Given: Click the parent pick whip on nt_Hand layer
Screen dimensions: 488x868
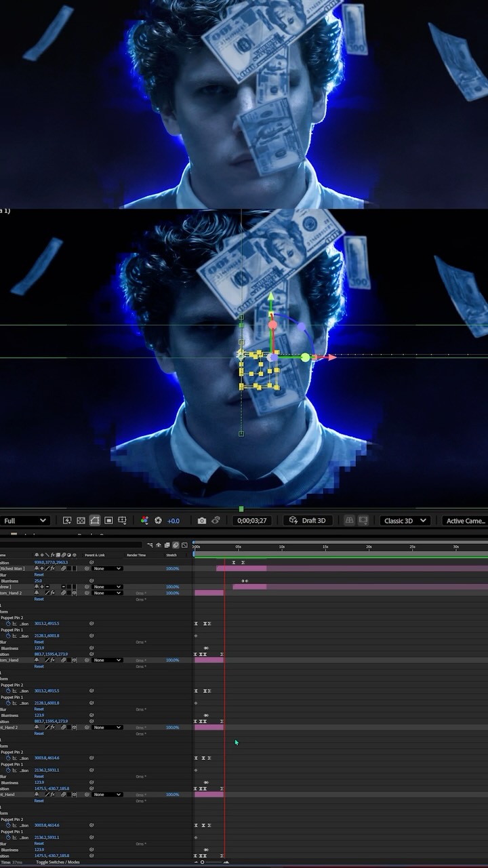Looking at the screenshot, I should point(87,794).
